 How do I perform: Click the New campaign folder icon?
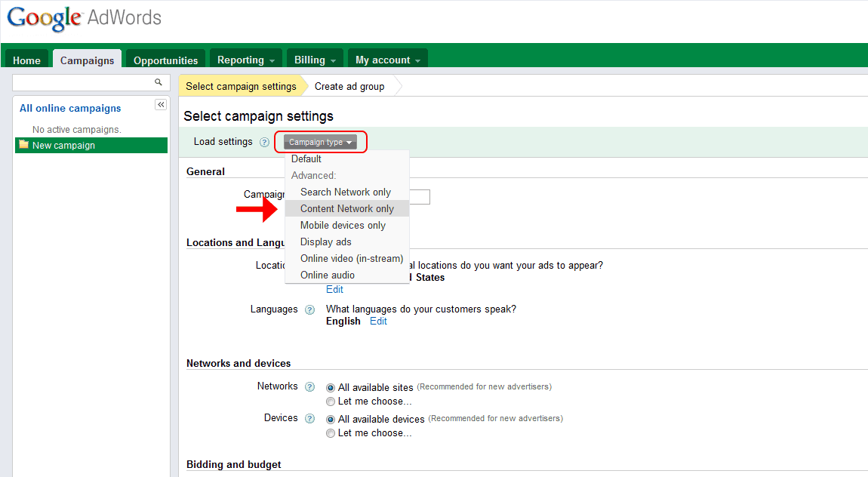click(24, 144)
